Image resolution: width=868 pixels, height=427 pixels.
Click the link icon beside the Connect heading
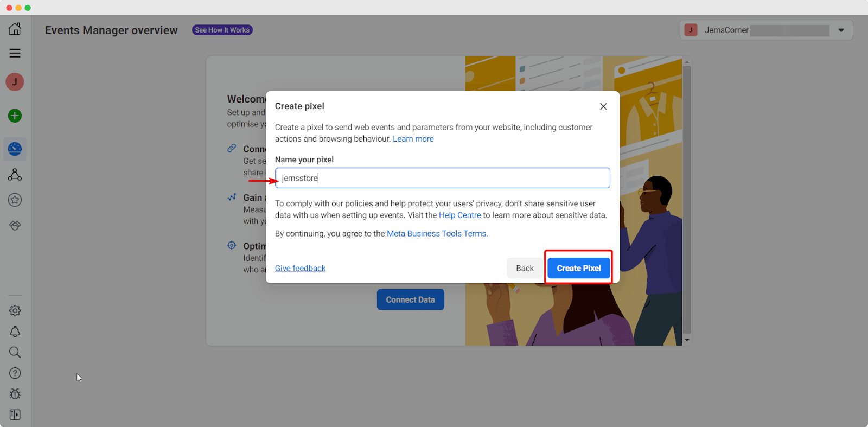(232, 148)
